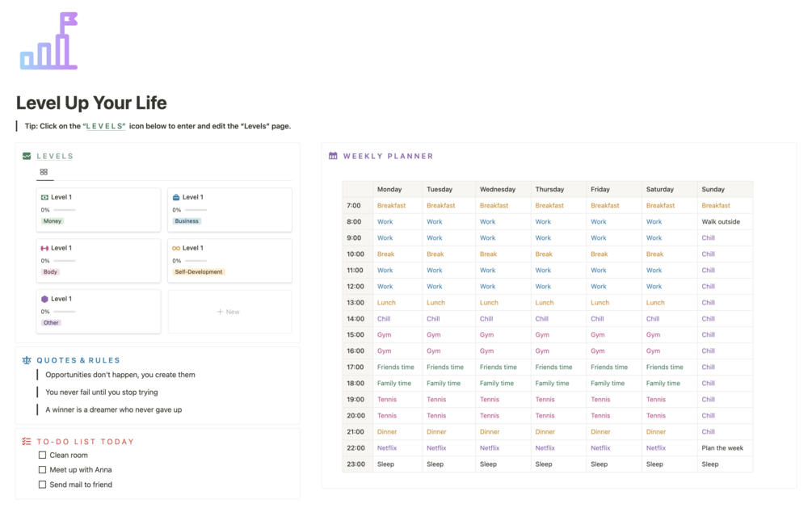812x508 pixels.
Task: Click the progress bar on the Money card
Action: click(x=64, y=210)
